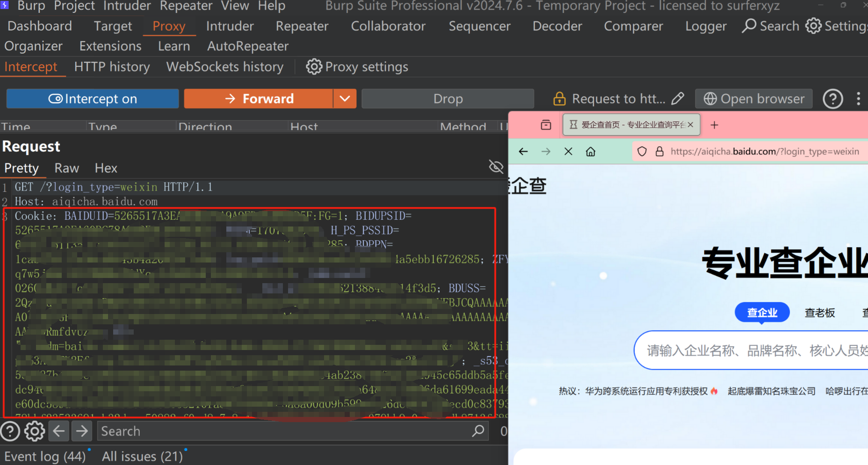The width and height of the screenshot is (868, 465).
Task: Open the Extensions tab
Action: [111, 46]
